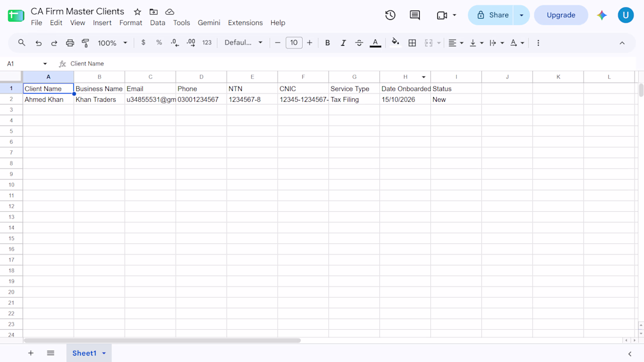Open the text color picker
This screenshot has height=362, width=644.
click(x=375, y=43)
